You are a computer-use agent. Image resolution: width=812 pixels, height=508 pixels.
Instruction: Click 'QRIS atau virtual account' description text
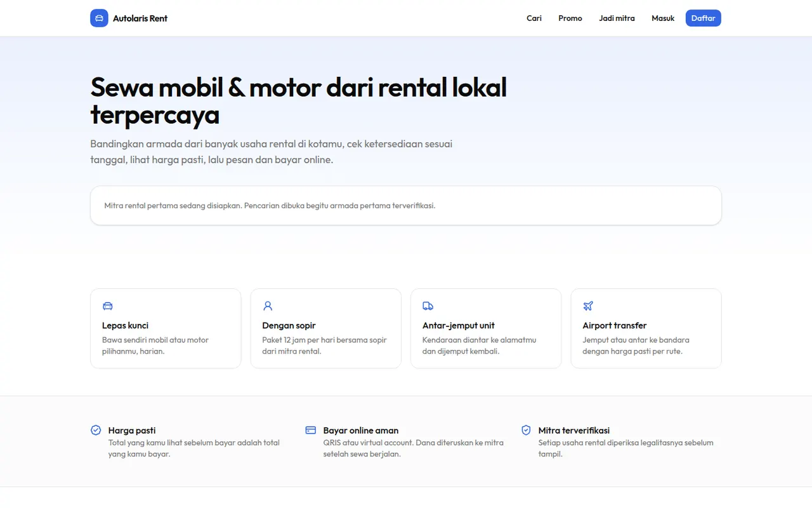click(x=414, y=448)
